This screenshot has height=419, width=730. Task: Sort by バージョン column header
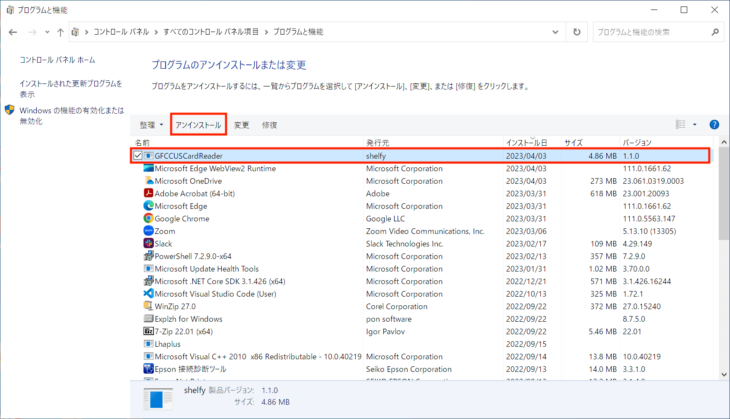pyautogui.click(x=637, y=142)
